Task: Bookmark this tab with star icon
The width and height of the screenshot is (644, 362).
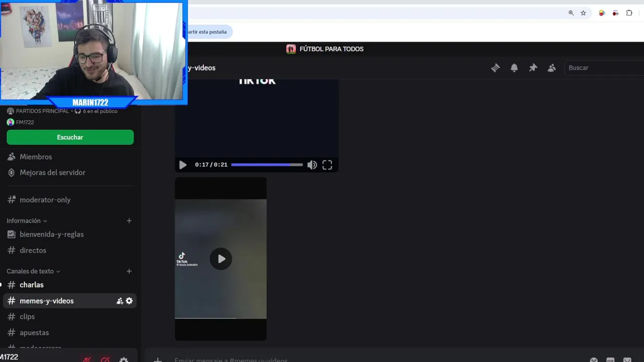Action: 584,13
